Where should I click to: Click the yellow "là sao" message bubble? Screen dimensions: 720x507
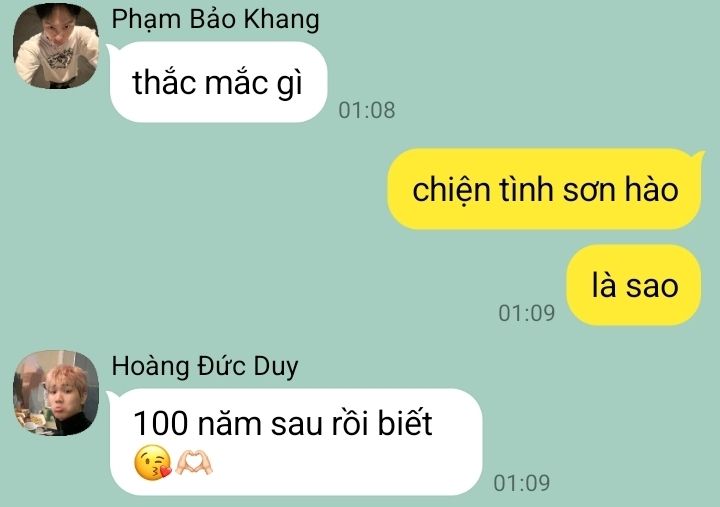point(634,285)
